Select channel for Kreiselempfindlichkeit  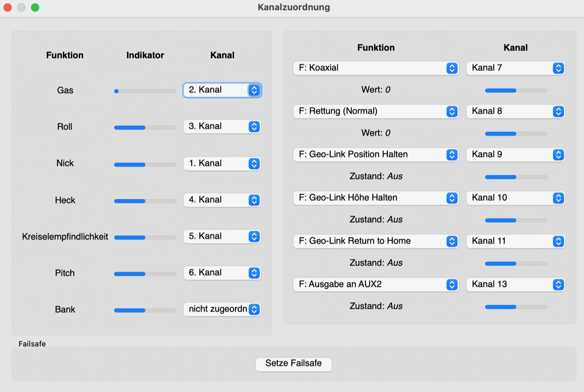click(222, 236)
